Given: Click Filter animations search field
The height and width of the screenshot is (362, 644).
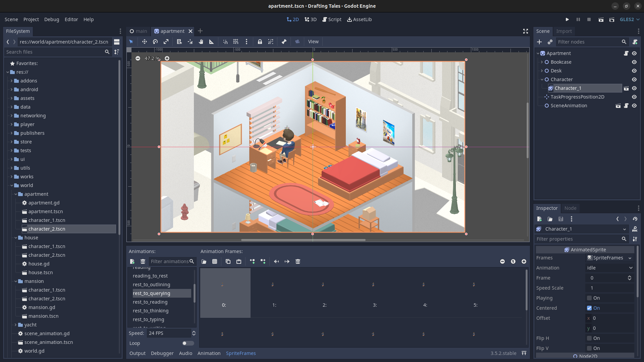Looking at the screenshot, I should coord(170,261).
